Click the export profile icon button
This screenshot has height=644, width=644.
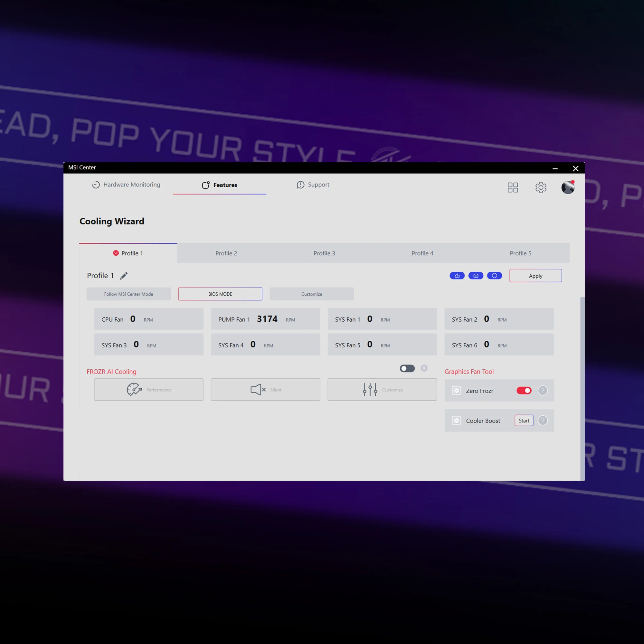(457, 276)
